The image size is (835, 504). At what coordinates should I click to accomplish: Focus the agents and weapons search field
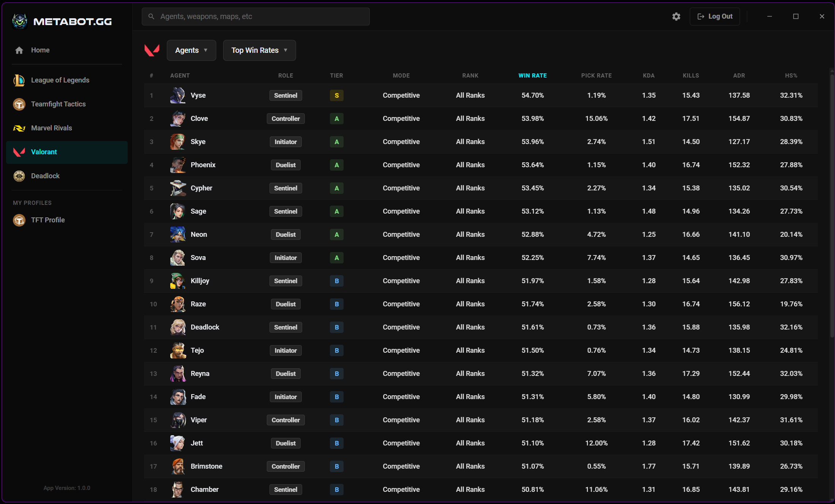[x=255, y=16]
